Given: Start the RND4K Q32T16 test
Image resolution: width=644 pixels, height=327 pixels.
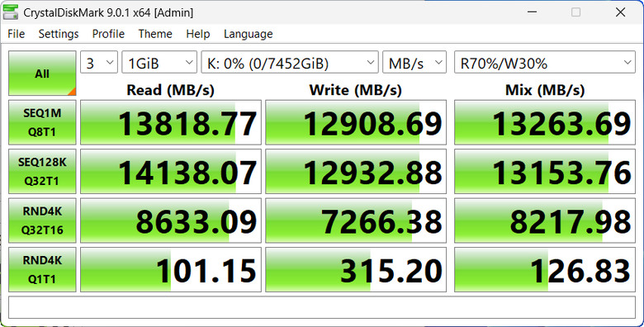Looking at the screenshot, I should coord(42,220).
